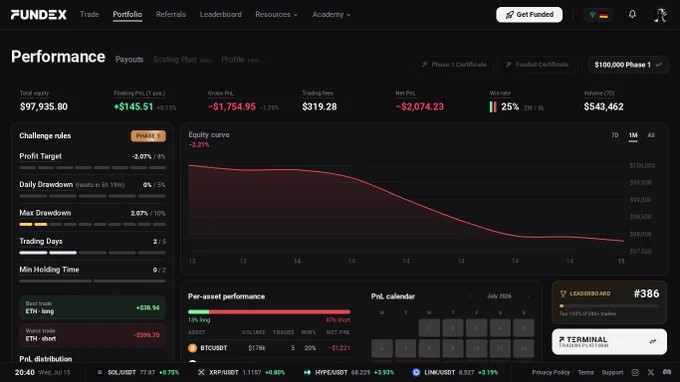
Task: Click the Phase 1 Certificate icon
Action: coord(424,65)
